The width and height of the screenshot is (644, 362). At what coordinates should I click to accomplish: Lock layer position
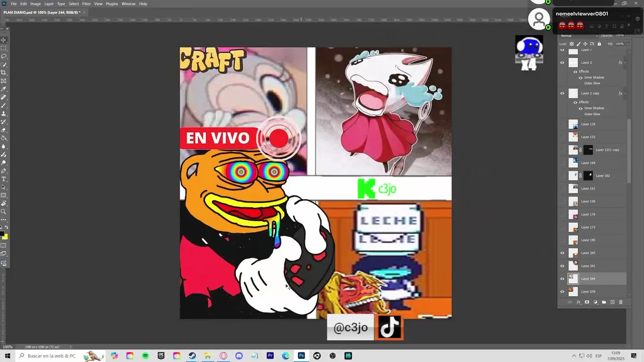coord(585,44)
